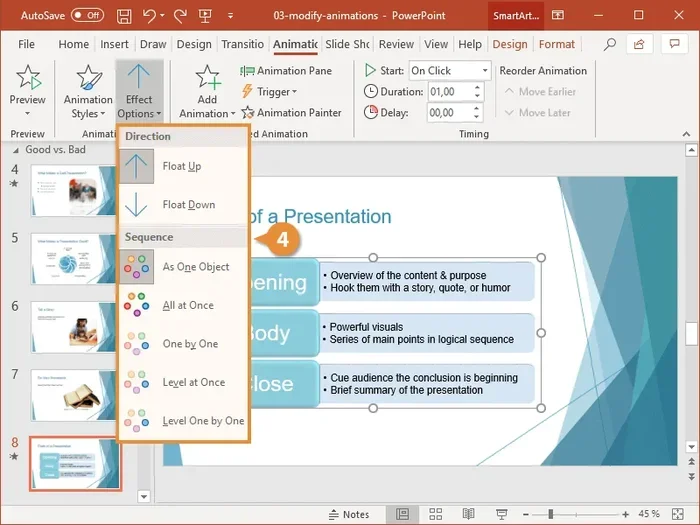Open Customize Quick Access Toolbar arrow
The image size is (700, 525).
click(230, 16)
